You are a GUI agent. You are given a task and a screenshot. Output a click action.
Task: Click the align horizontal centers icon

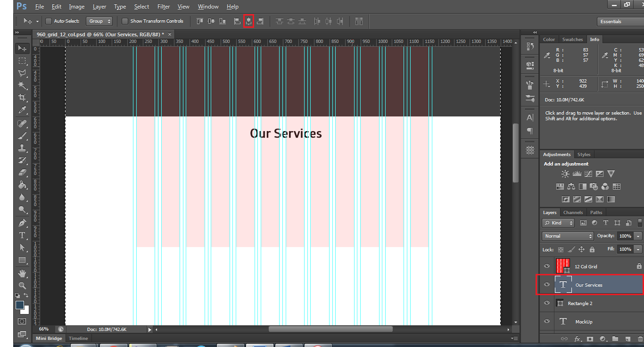coord(248,21)
